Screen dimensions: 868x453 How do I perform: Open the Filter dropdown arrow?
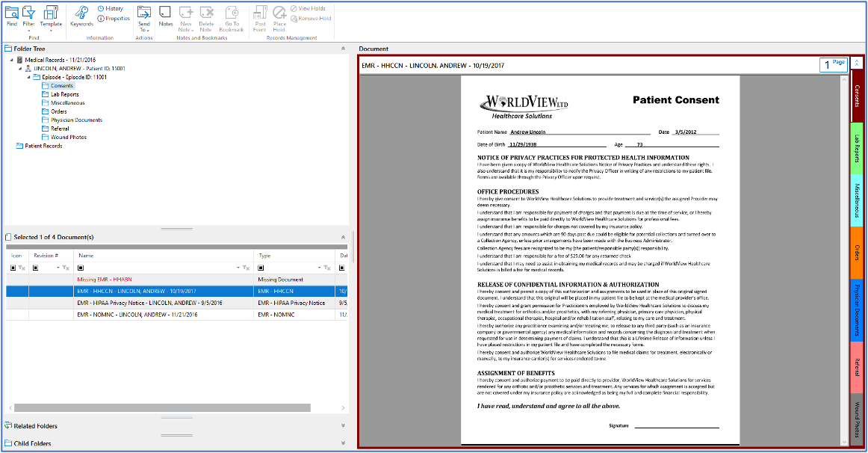28,31
